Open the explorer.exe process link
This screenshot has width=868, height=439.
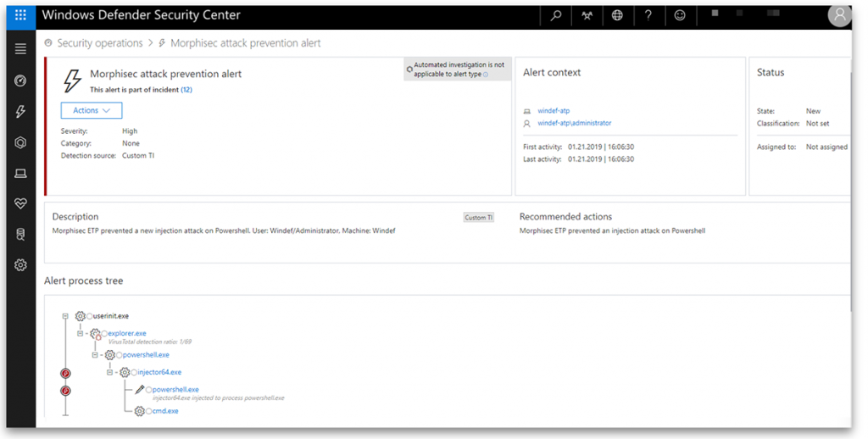[x=127, y=333]
